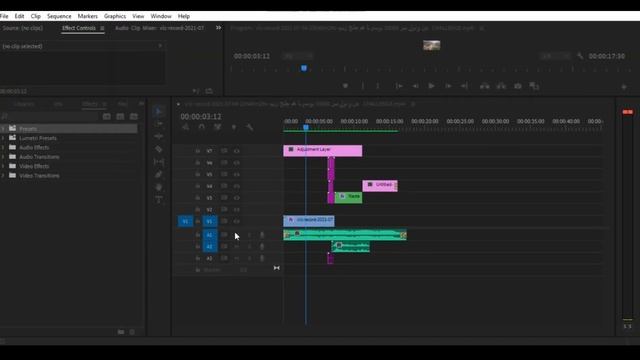
Task: Click the Accelerated Effects filter icon
Action: [107, 117]
